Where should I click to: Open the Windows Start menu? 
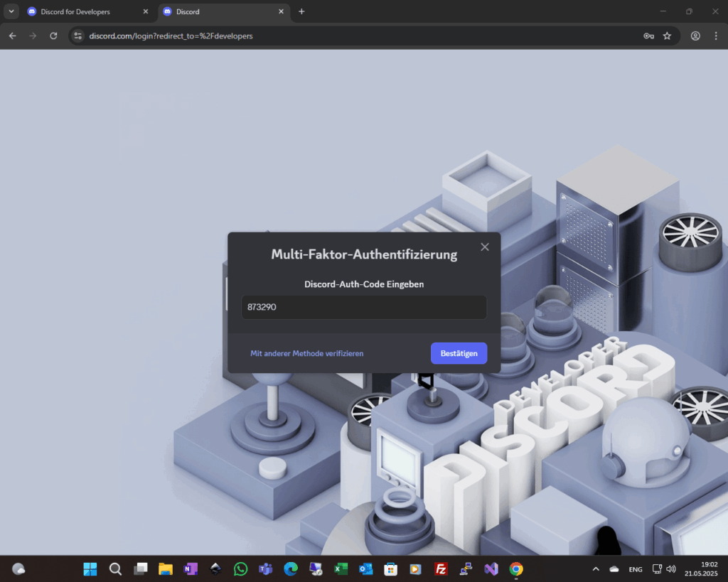tap(90, 569)
